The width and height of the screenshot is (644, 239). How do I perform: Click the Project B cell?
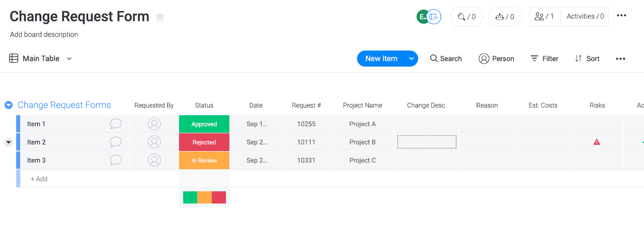[362, 142]
